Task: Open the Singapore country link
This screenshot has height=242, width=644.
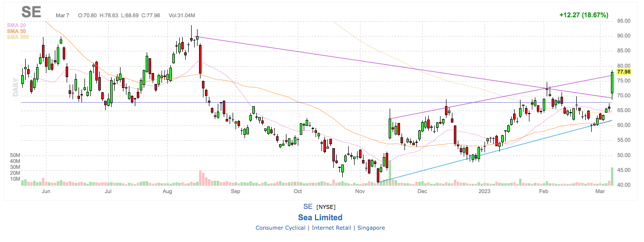Action: tap(371, 228)
